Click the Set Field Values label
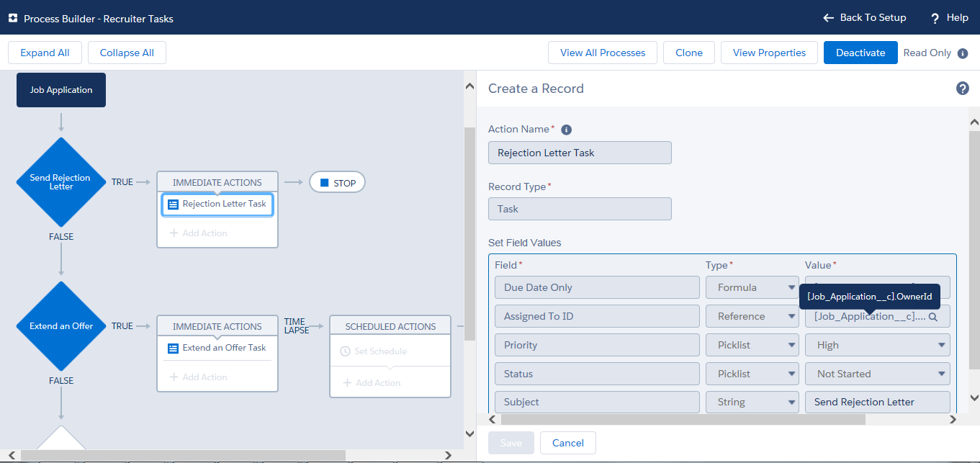 tap(524, 243)
